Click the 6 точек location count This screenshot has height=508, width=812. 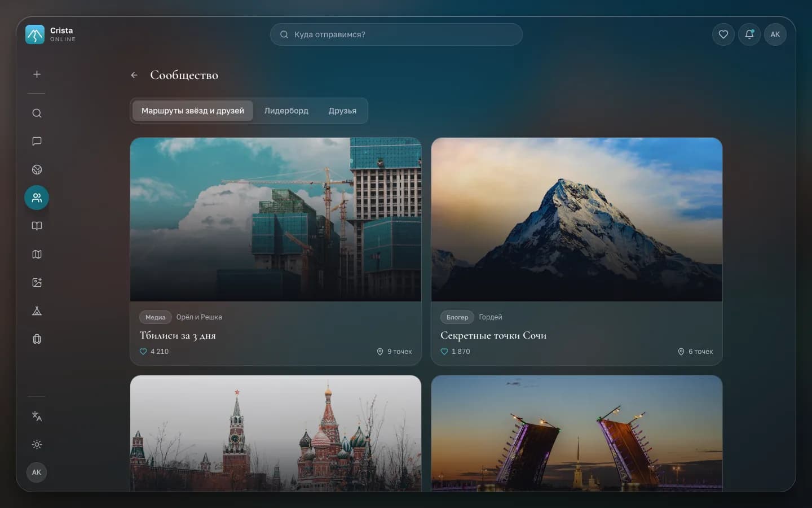(695, 352)
